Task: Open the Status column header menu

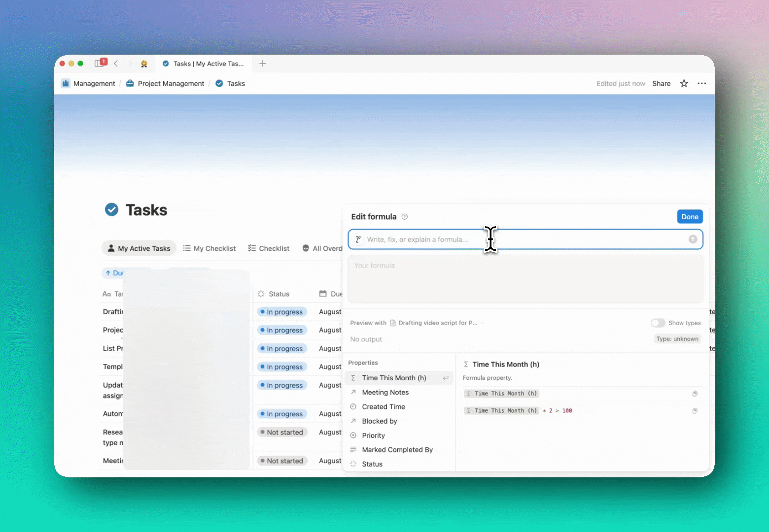Action: click(x=279, y=294)
